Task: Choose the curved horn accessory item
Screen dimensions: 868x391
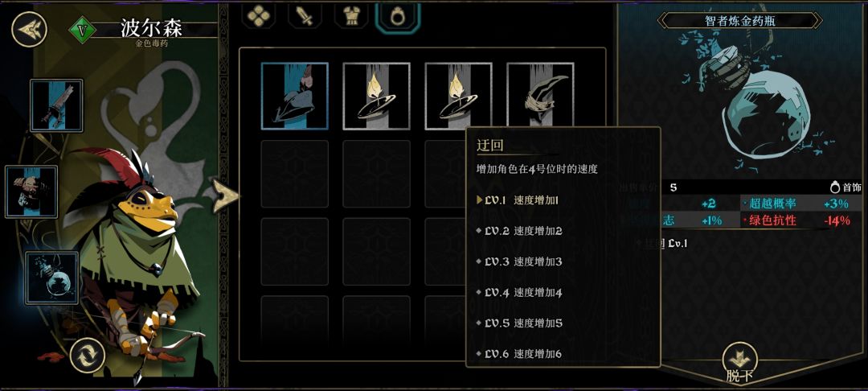Action: tap(540, 95)
